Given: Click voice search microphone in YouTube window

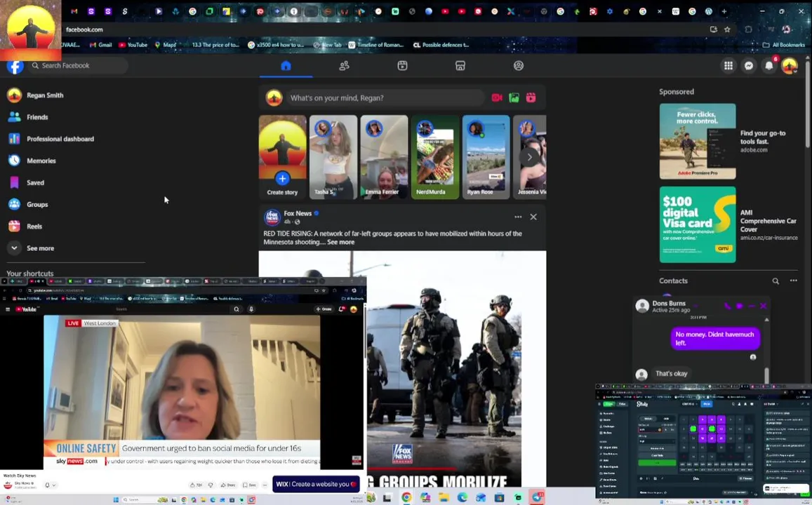Looking at the screenshot, I should click(x=251, y=309).
